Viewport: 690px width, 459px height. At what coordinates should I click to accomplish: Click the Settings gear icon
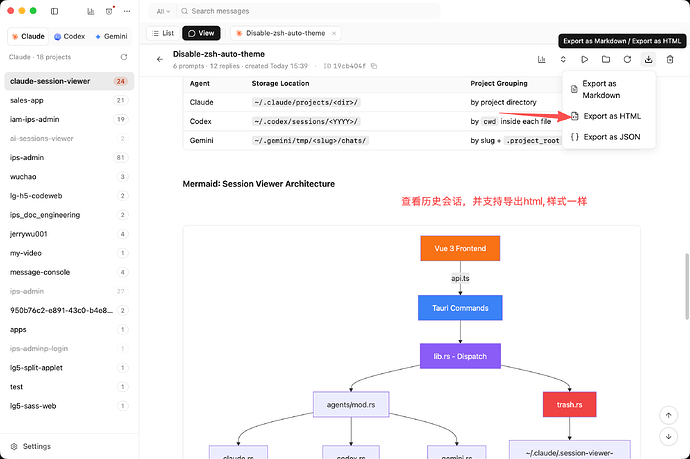[x=14, y=446]
